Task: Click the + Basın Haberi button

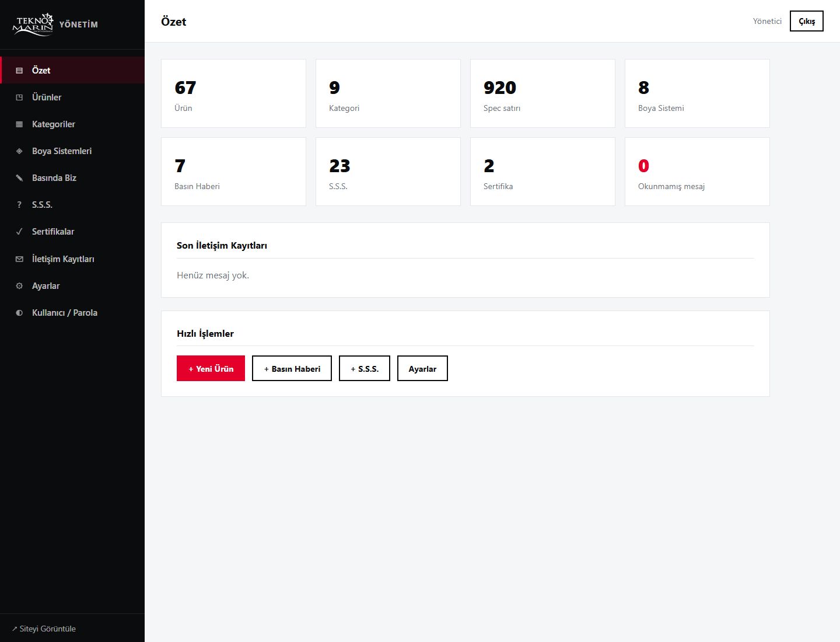Action: point(292,368)
